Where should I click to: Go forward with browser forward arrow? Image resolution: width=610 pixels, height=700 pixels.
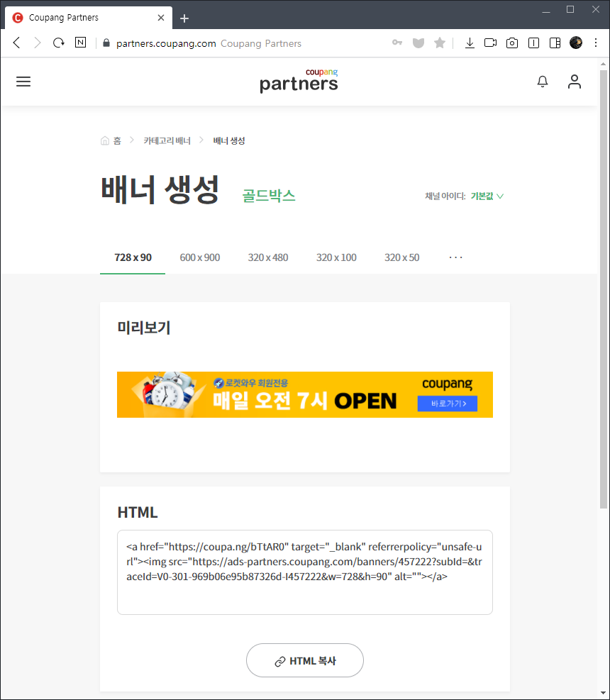click(x=38, y=43)
